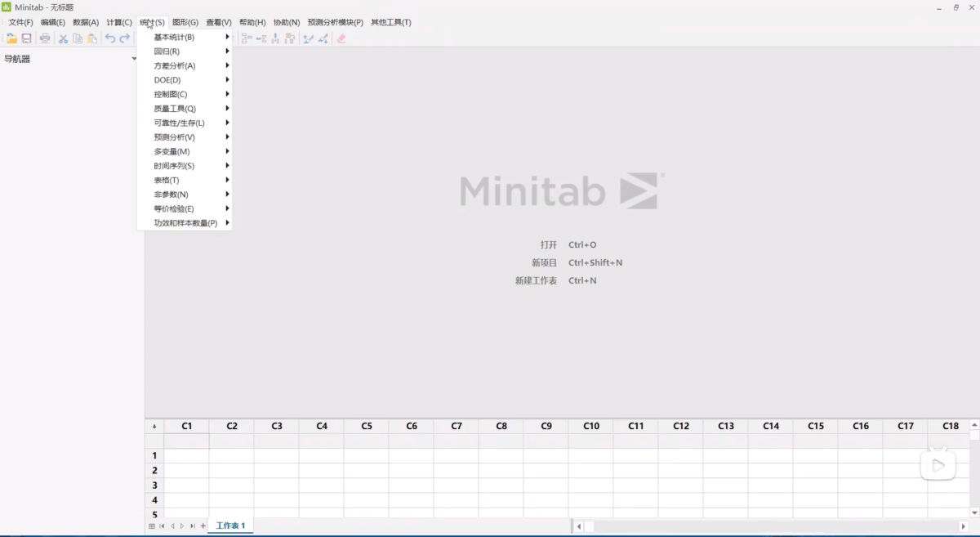
Task: Click the Save disk toolbar icon
Action: (x=26, y=38)
